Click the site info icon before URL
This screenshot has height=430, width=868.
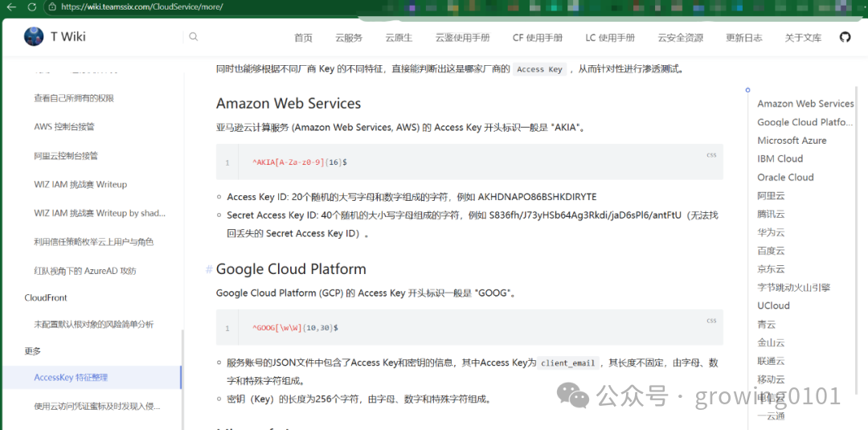52,7
